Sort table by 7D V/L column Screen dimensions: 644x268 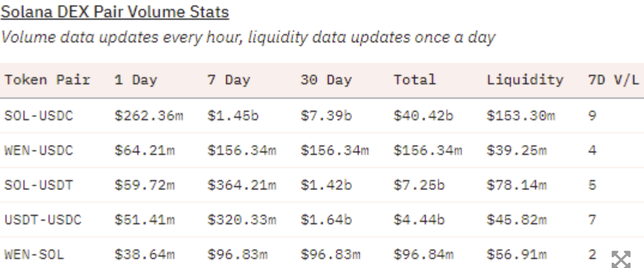[613, 80]
